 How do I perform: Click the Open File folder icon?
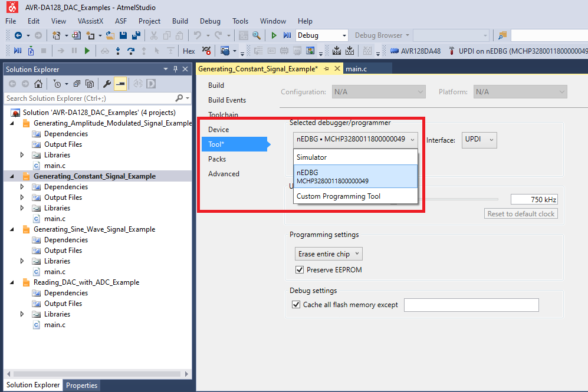click(110, 35)
